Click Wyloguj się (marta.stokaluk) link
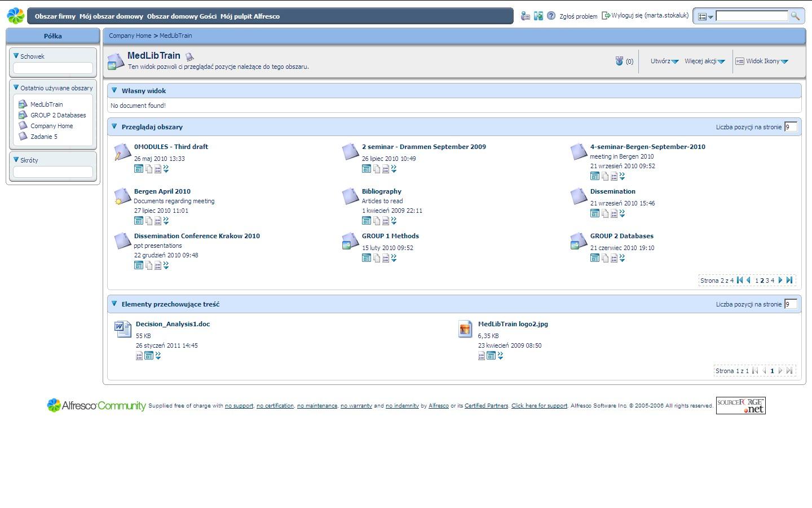 pyautogui.click(x=650, y=16)
